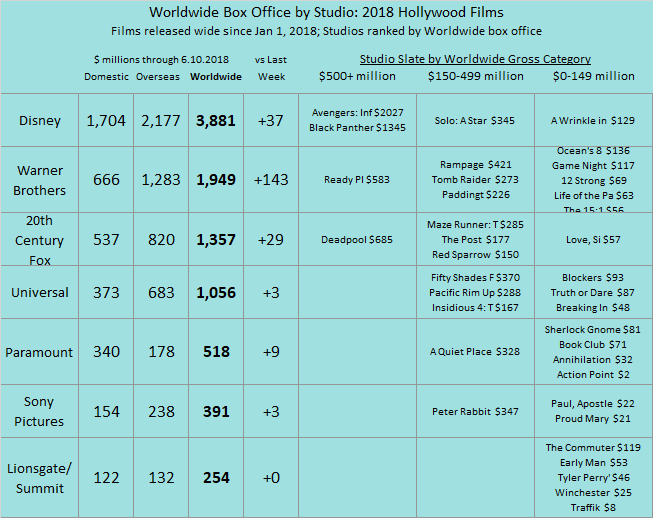Click 'Paul, Apostle $22' entry
Viewport: 653px width, 518px height.
[x=593, y=404]
